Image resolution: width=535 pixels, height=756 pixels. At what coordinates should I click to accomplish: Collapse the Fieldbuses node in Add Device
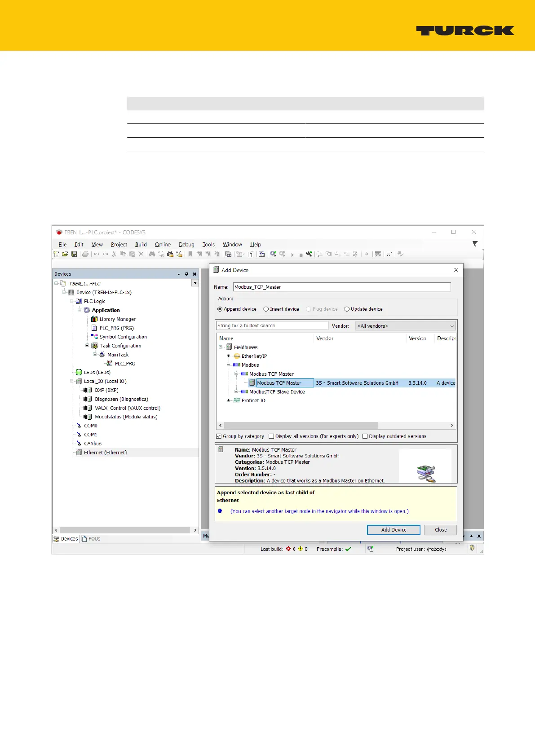coord(221,347)
